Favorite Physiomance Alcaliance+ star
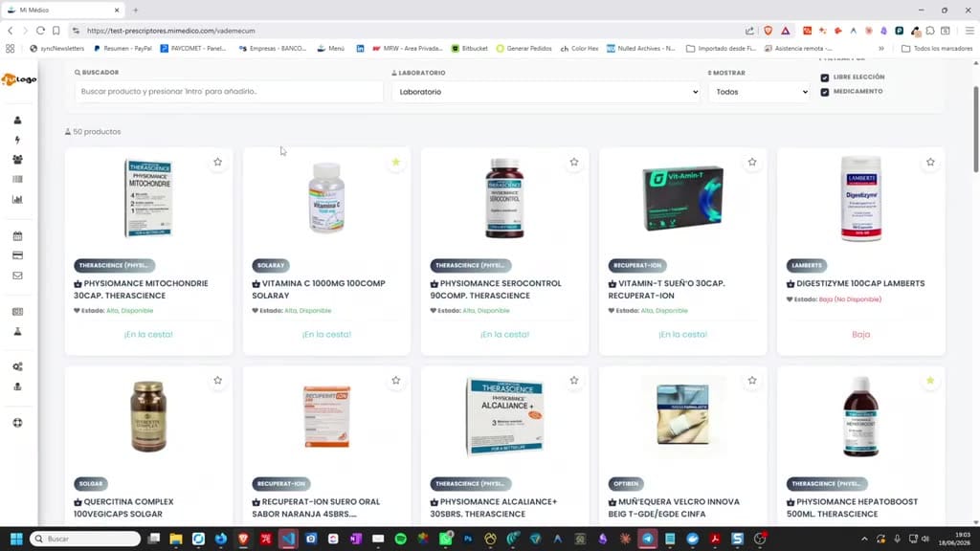The image size is (980, 551). [x=574, y=380]
